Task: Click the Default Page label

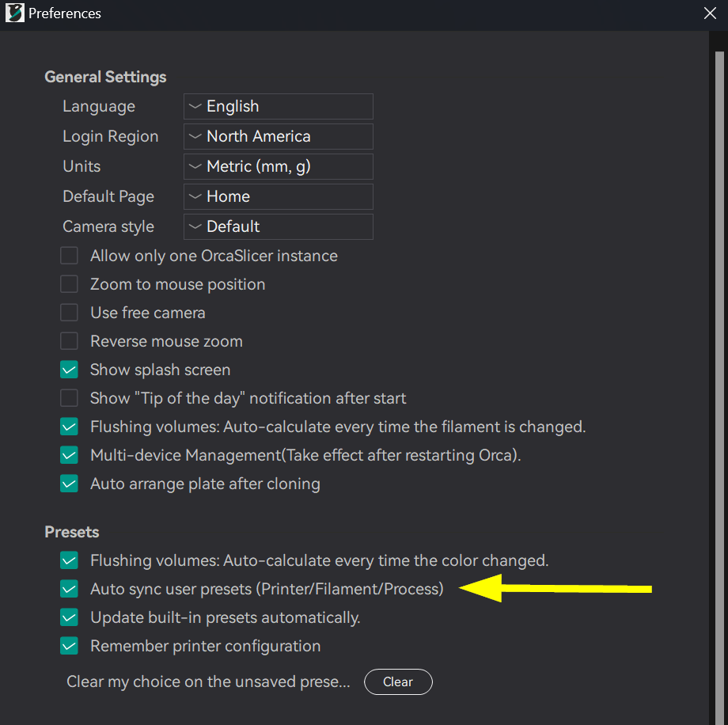Action: tap(108, 196)
